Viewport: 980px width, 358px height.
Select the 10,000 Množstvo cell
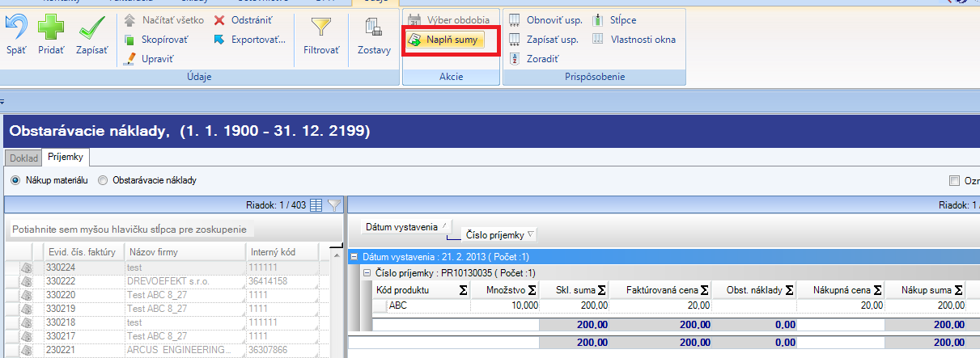click(x=505, y=305)
